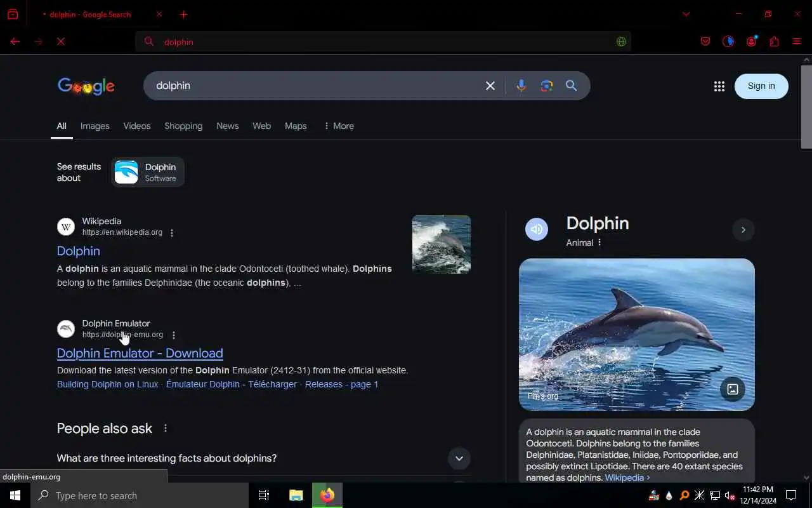
Task: Switch to the Web tab
Action: 262,126
